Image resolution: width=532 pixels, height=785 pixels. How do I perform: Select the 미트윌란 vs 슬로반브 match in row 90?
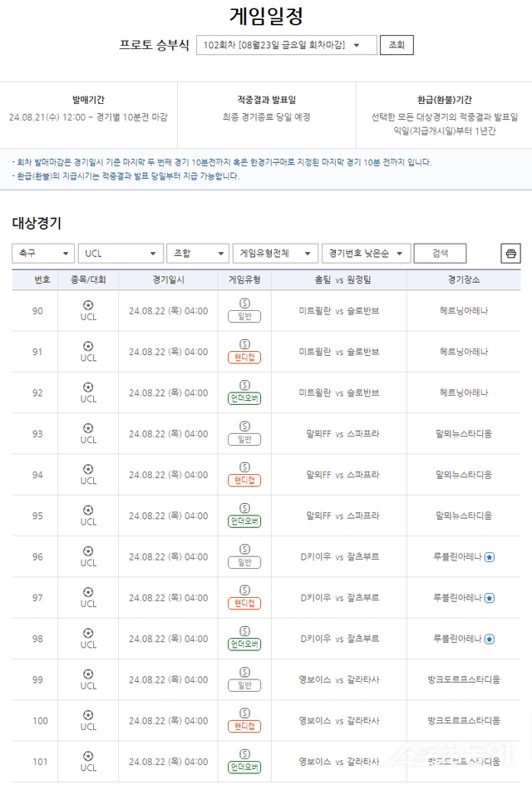[338, 311]
